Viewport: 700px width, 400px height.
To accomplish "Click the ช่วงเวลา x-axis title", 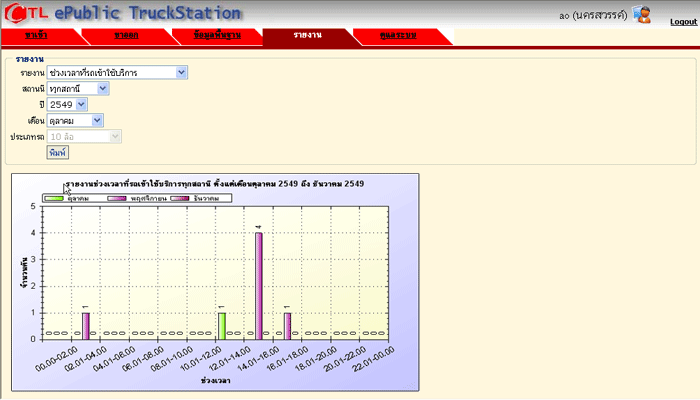I will click(x=215, y=381).
